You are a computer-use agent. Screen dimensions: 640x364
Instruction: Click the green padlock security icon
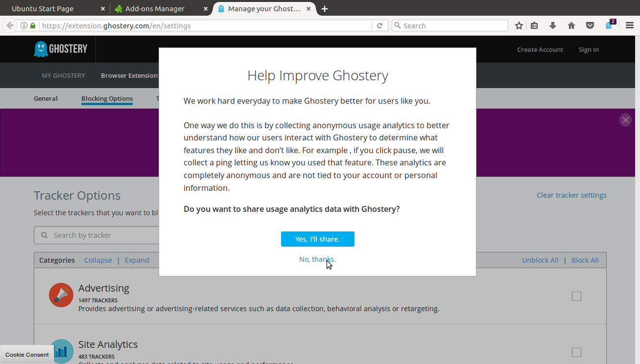(x=33, y=25)
